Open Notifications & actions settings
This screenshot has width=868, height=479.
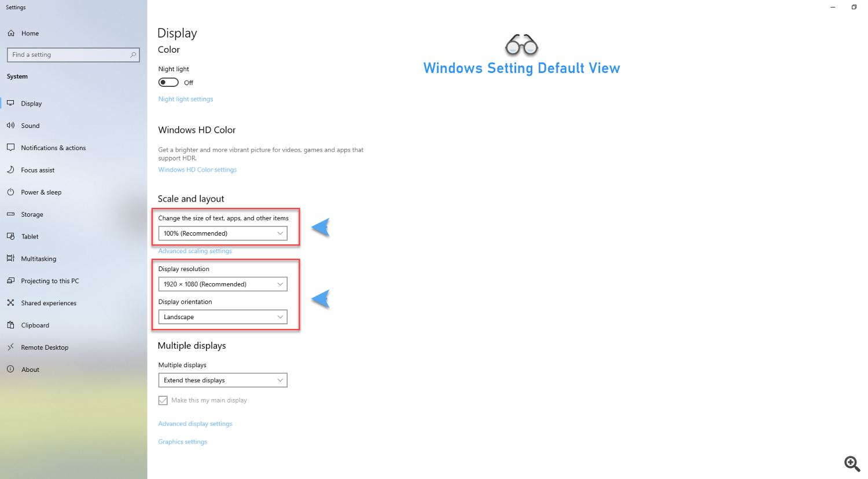[11, 148]
